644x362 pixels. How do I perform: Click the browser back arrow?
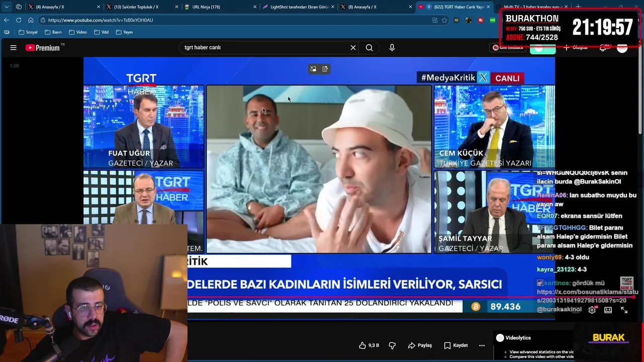click(7, 20)
